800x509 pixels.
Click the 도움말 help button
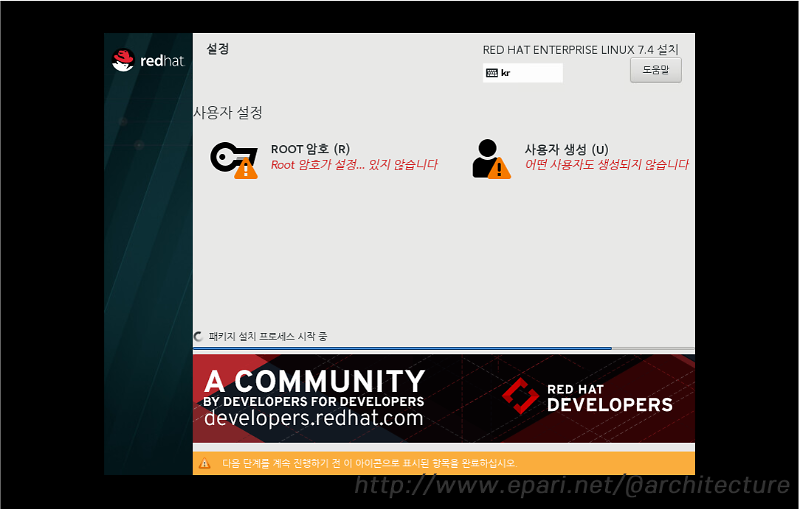(656, 70)
